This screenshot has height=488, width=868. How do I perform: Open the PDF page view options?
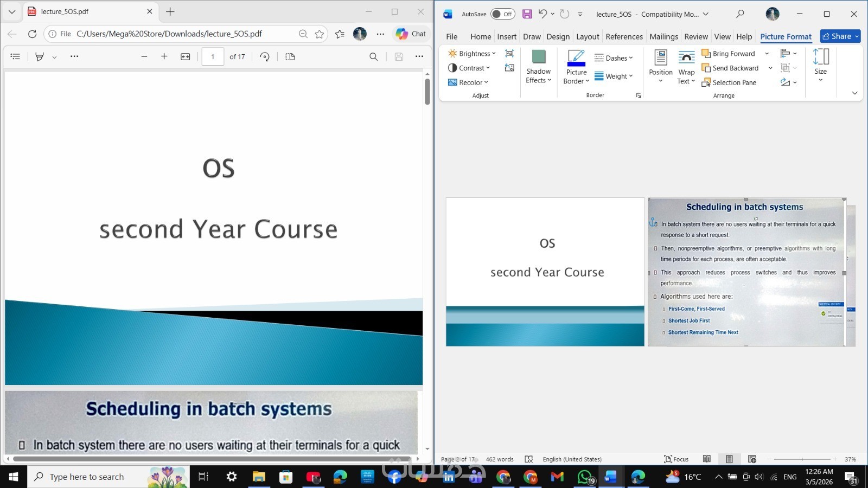tap(290, 56)
